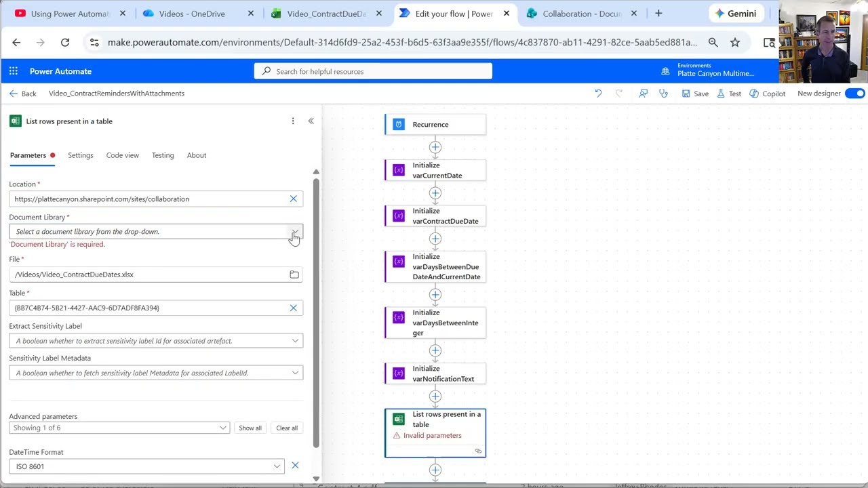Switch to Using Power Automate YouTube tab
The width and height of the screenshot is (868, 488).
(70, 14)
